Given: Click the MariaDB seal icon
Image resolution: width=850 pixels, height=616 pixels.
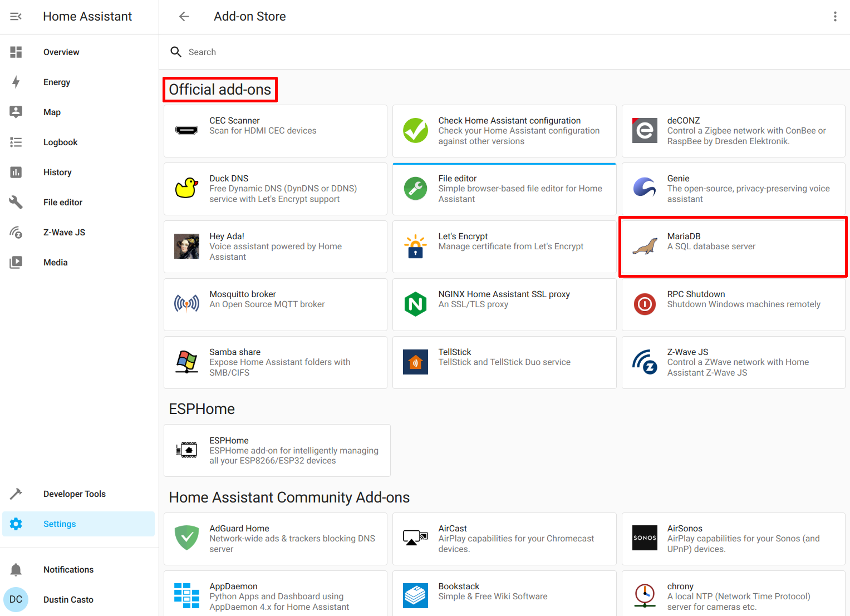Looking at the screenshot, I should point(645,247).
